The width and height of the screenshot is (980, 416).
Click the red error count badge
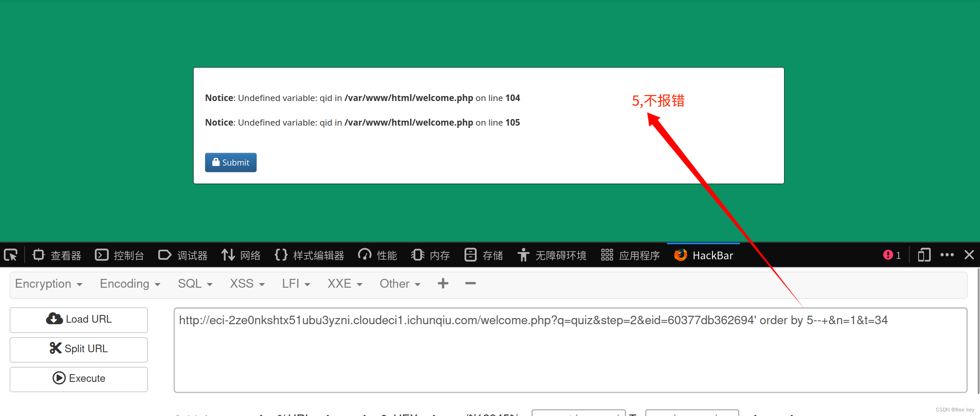pyautogui.click(x=891, y=255)
